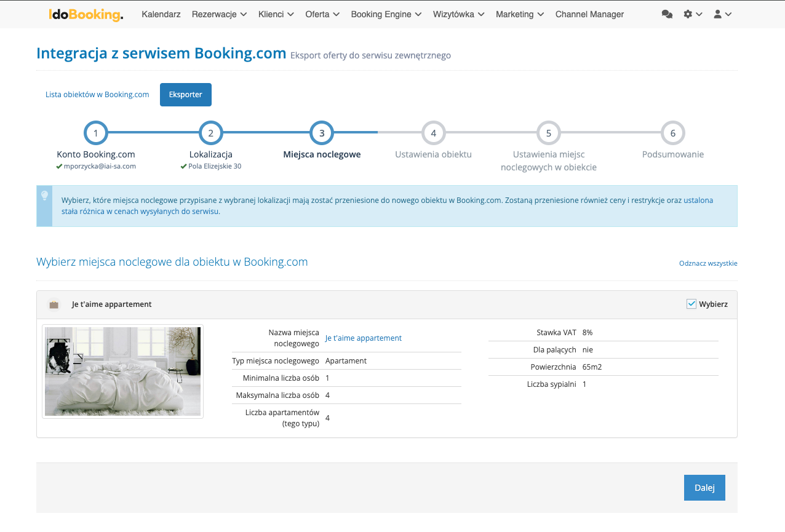The image size is (785, 532).
Task: Click the Stawka VAT value 8%
Action: click(588, 333)
